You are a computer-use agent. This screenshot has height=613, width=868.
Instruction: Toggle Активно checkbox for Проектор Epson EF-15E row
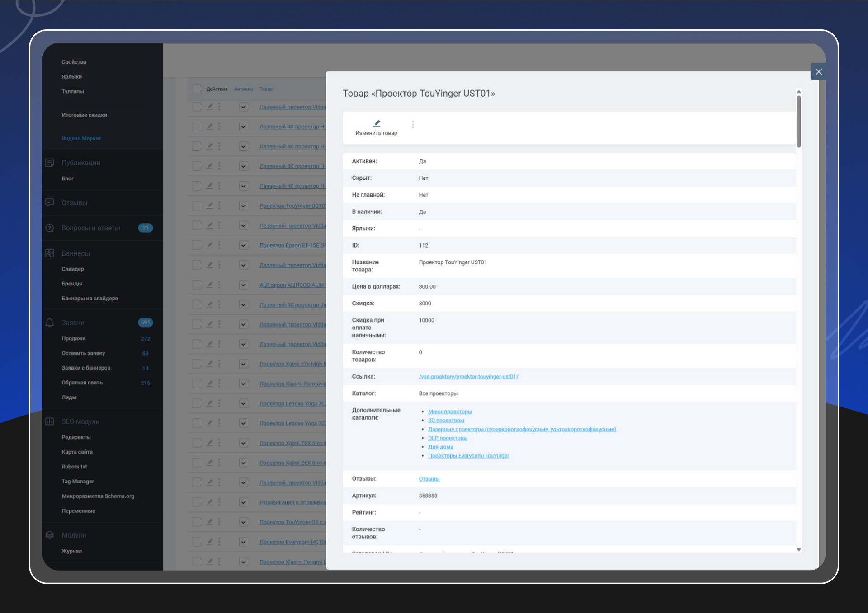pos(243,245)
